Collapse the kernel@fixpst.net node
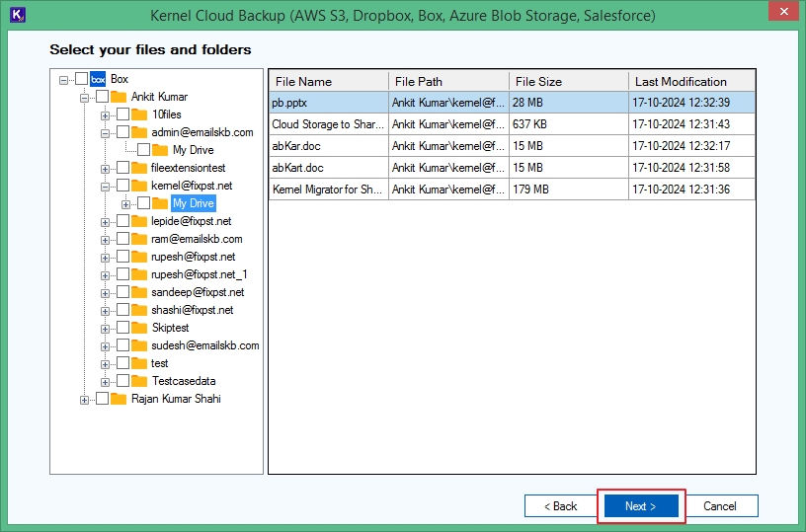The height and width of the screenshot is (532, 806). point(105,187)
